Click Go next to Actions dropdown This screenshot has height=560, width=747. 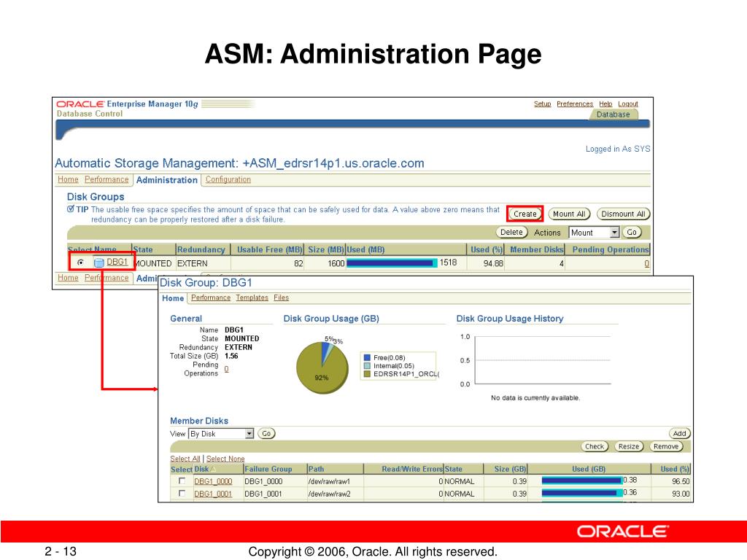coord(632,232)
